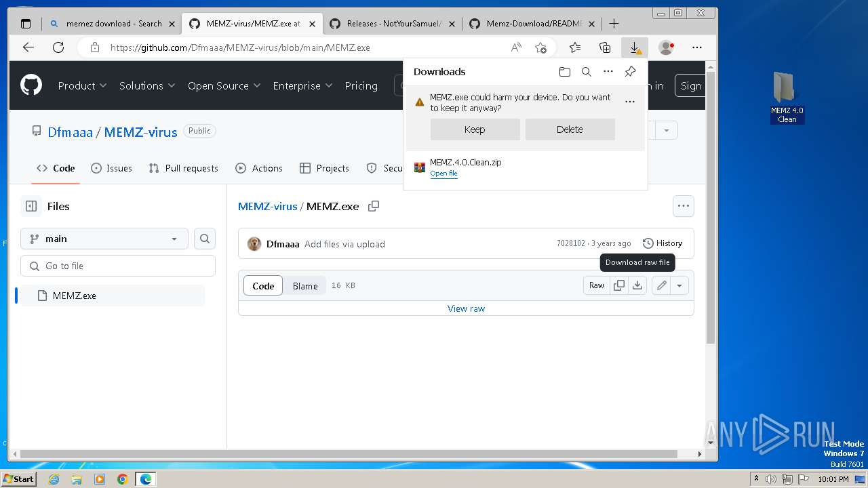Viewport: 868px width, 488px height.
Task: Search files with magnifier button
Action: [x=205, y=239]
